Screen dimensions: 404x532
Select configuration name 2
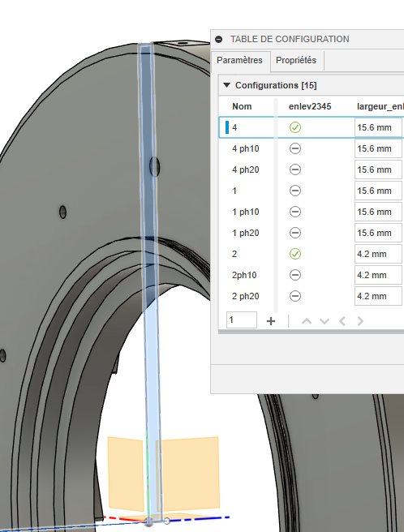[x=234, y=254]
